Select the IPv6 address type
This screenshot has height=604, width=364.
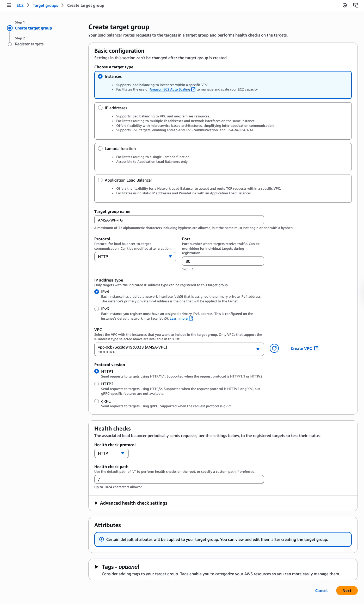click(x=97, y=309)
